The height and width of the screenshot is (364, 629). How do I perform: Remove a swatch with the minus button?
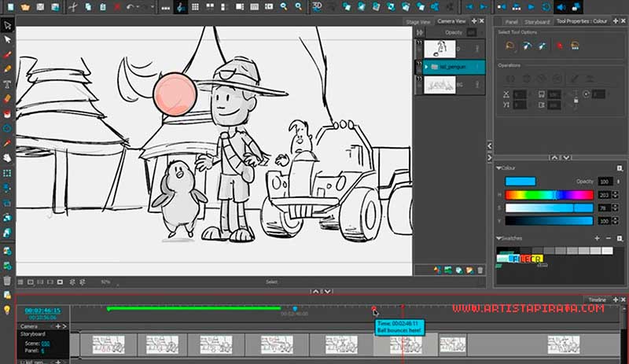608,238
